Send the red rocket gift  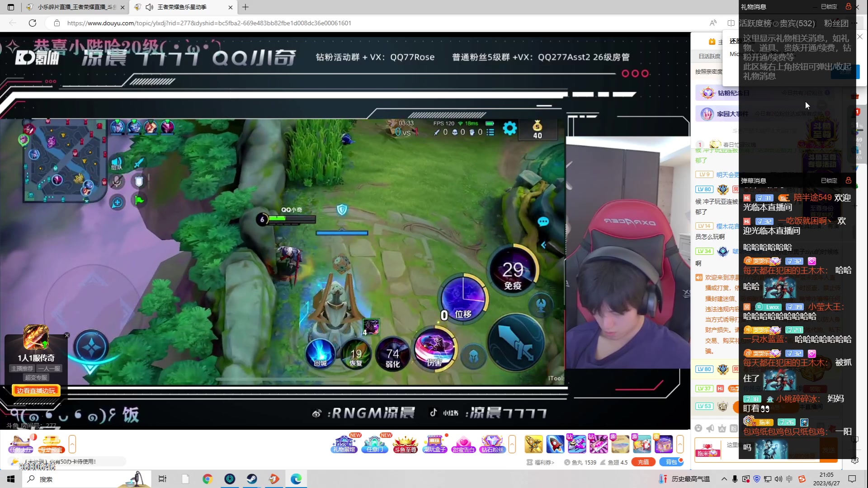(555, 444)
